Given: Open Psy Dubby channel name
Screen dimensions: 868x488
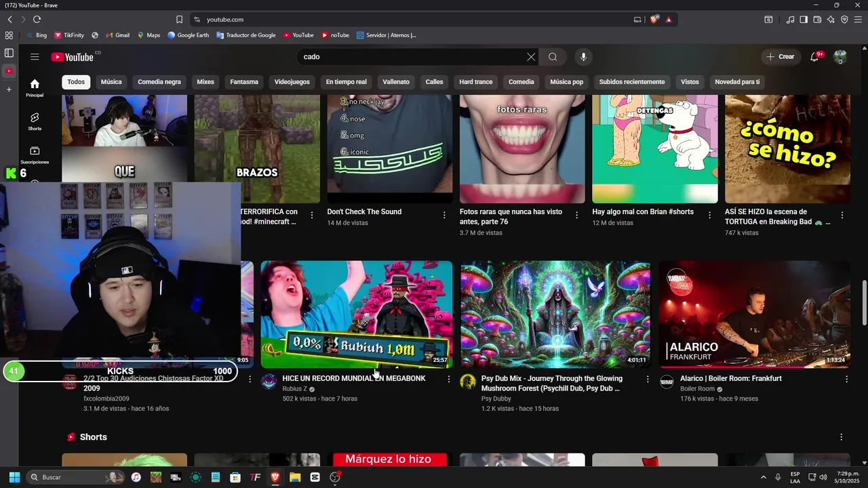Looking at the screenshot, I should click(496, 399).
